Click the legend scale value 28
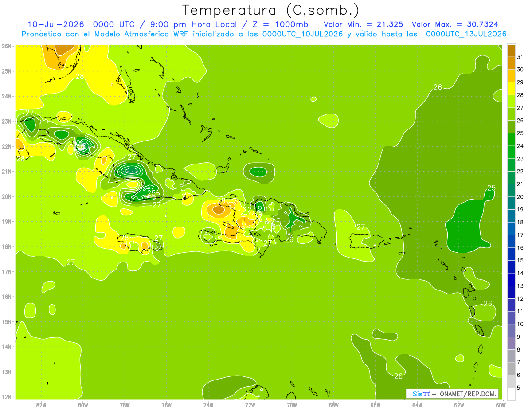The image size is (532, 411). 520,95
